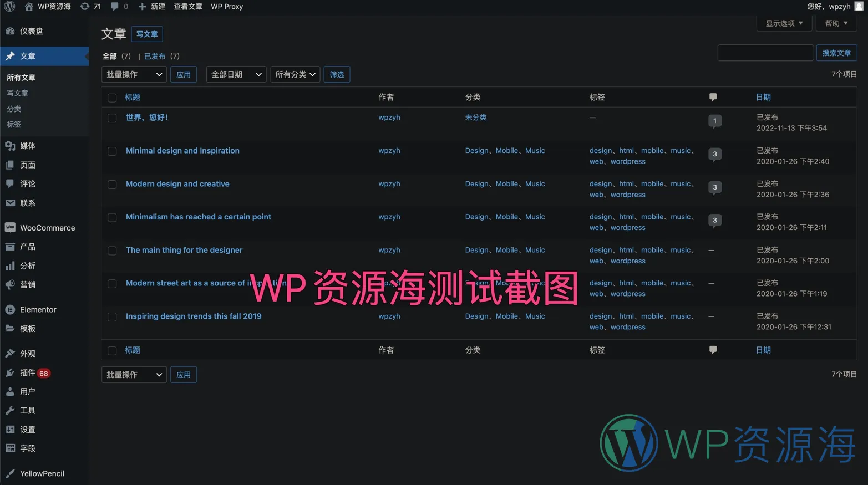Click the bottom 应用 apply button

click(x=184, y=375)
